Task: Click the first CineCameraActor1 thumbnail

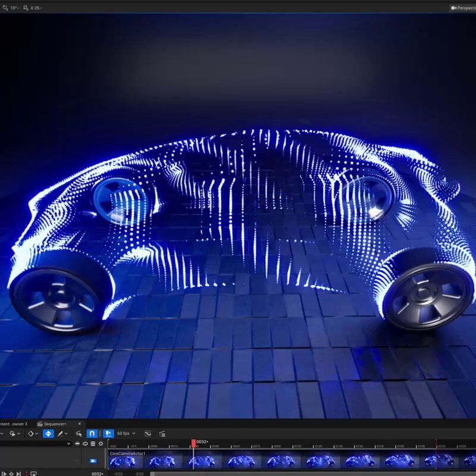Action: [123, 462]
